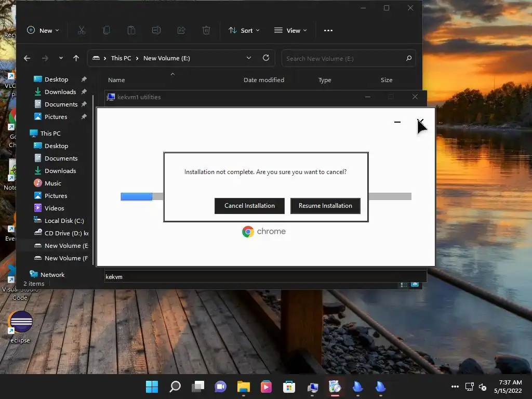The image size is (532, 399).
Task: Go up one folder level arrow
Action: 76,58
